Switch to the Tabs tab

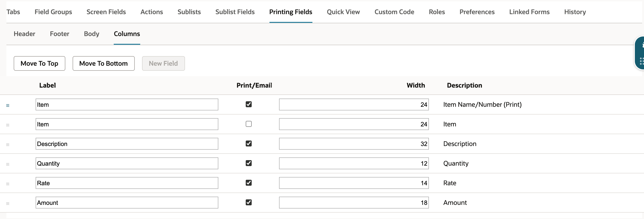pyautogui.click(x=13, y=12)
